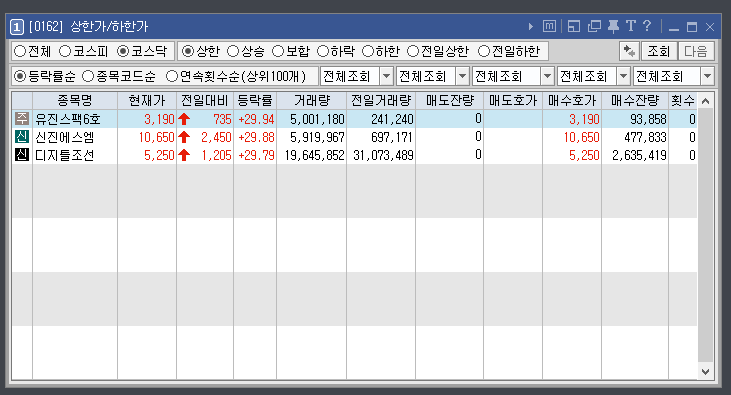
Task: Click the rate value +29.88
Action: 256,138
